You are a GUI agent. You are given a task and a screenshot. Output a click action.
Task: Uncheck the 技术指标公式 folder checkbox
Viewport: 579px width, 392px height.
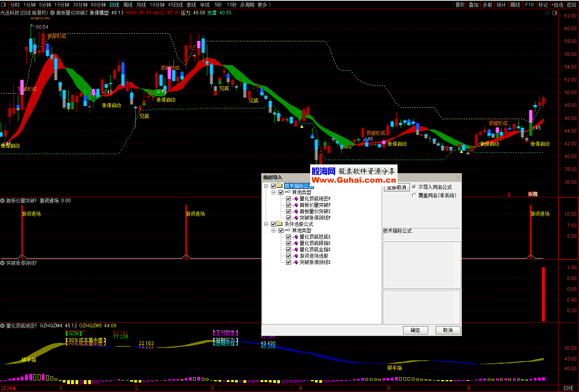click(x=273, y=186)
